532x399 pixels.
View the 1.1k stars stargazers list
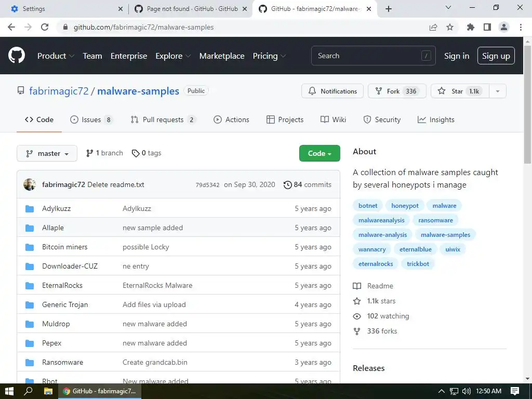[x=374, y=301]
